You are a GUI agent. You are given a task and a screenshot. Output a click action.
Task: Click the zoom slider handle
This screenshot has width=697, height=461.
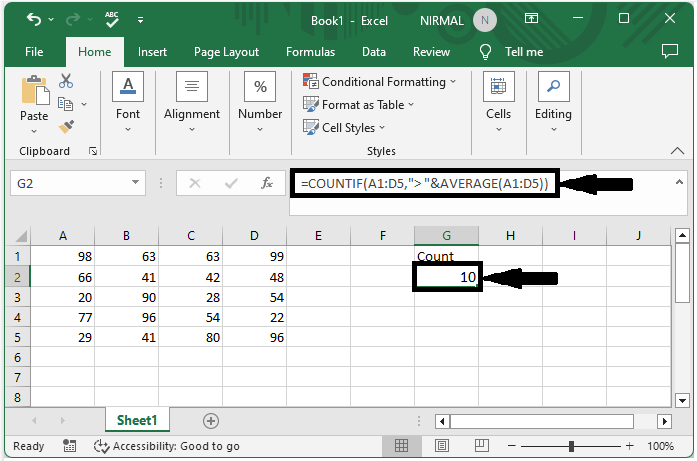point(571,446)
